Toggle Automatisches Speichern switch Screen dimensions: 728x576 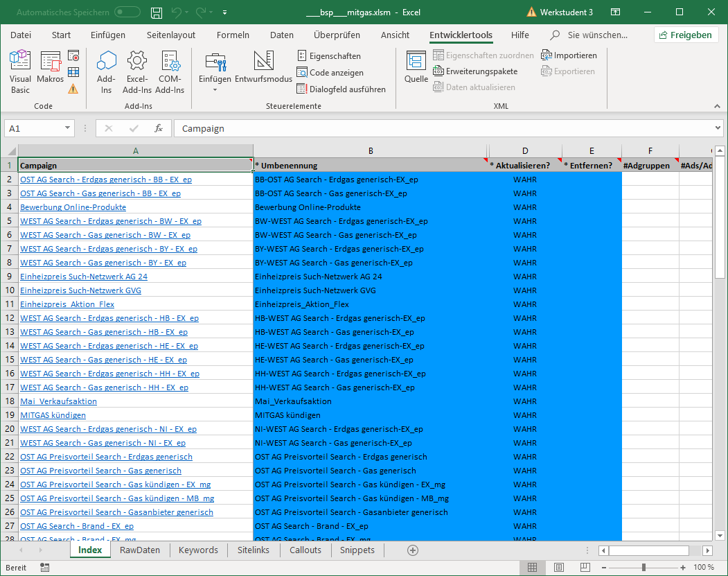pos(127,12)
